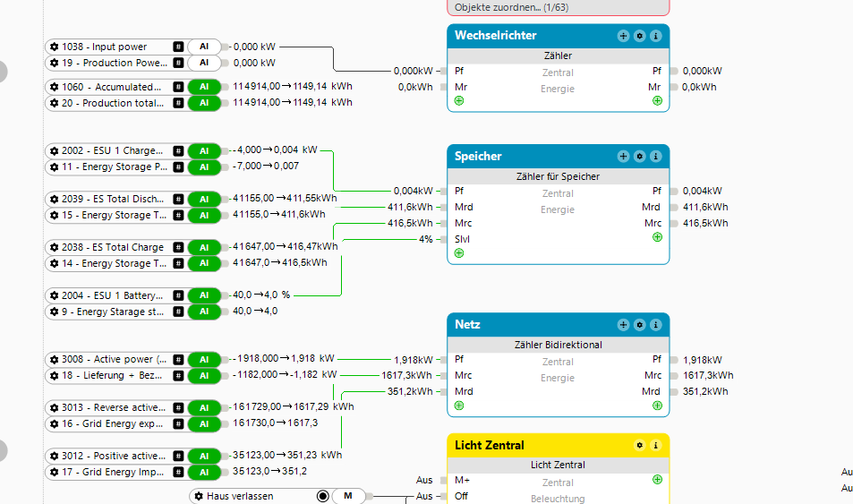Toggle the radio indicator on Haus verlassen
Viewport: 853px width, 504px height.
tap(322, 496)
